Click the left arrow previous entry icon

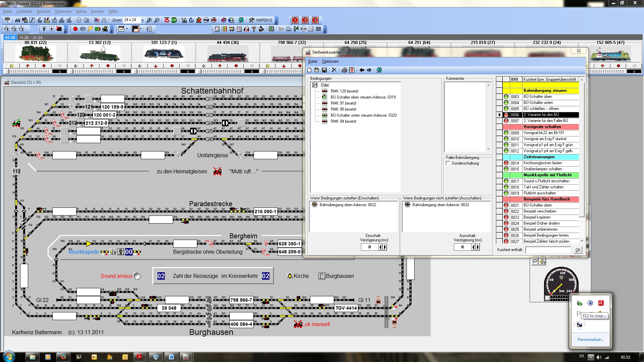pyautogui.click(x=362, y=70)
